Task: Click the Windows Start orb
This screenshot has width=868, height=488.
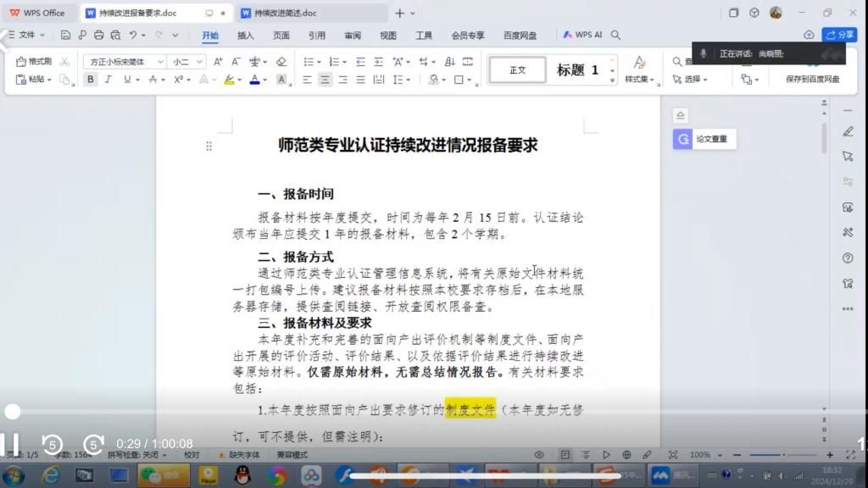Action: coord(14,475)
